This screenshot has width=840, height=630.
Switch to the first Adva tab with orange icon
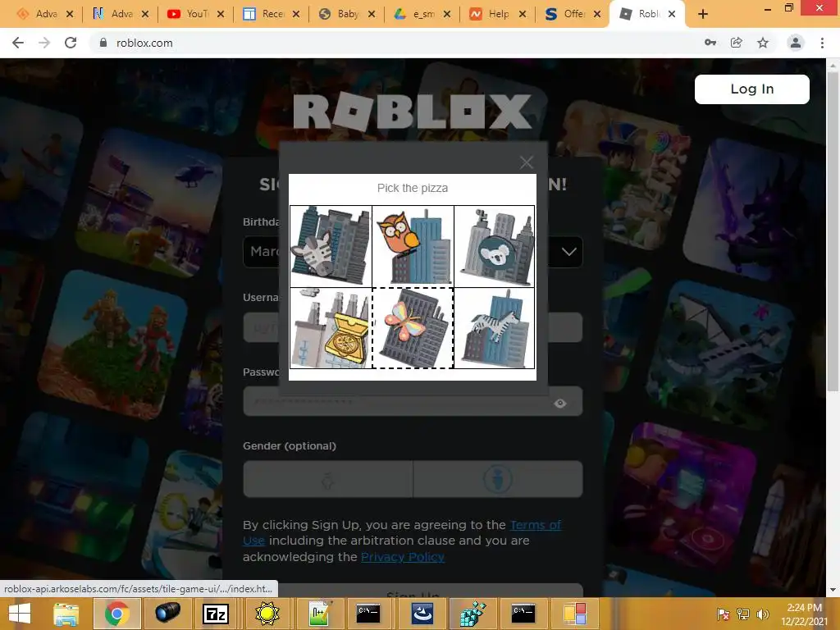coord(38,14)
